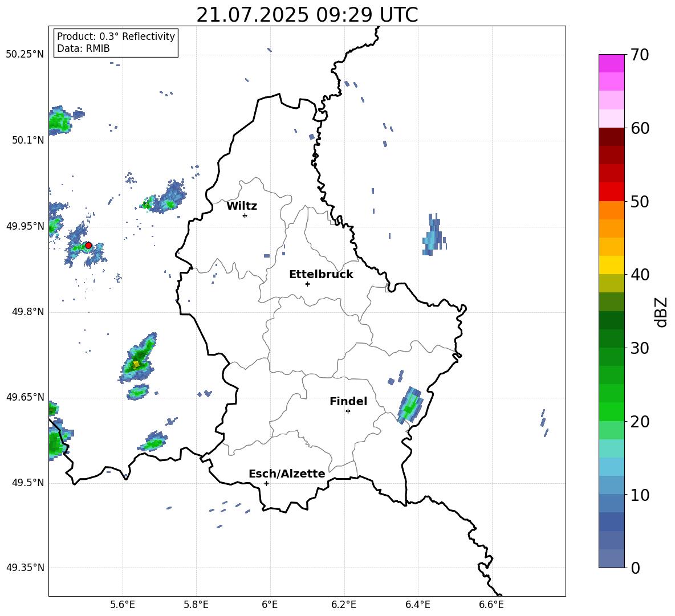This screenshot has height=616, width=675.
Task: Click the radar echo east of Findel
Action: [410, 405]
